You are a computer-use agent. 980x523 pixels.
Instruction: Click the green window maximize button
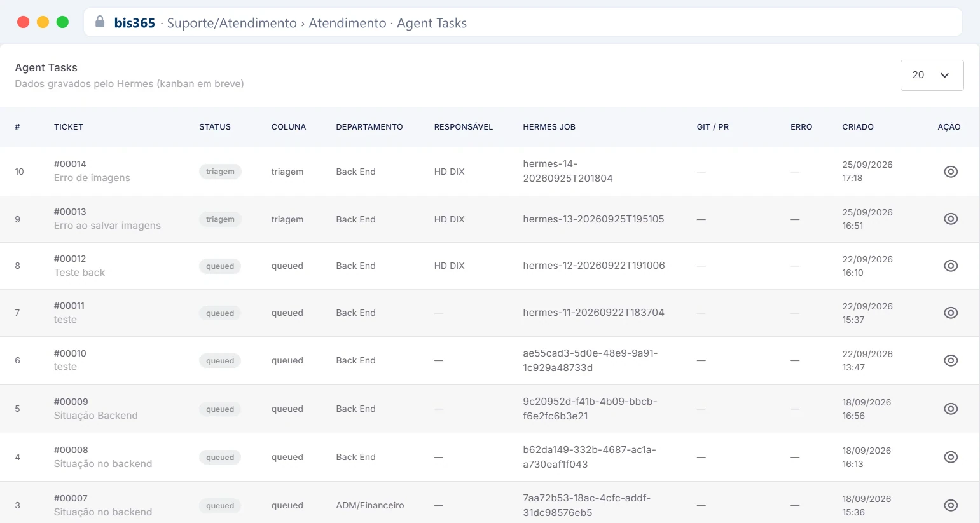pos(62,22)
